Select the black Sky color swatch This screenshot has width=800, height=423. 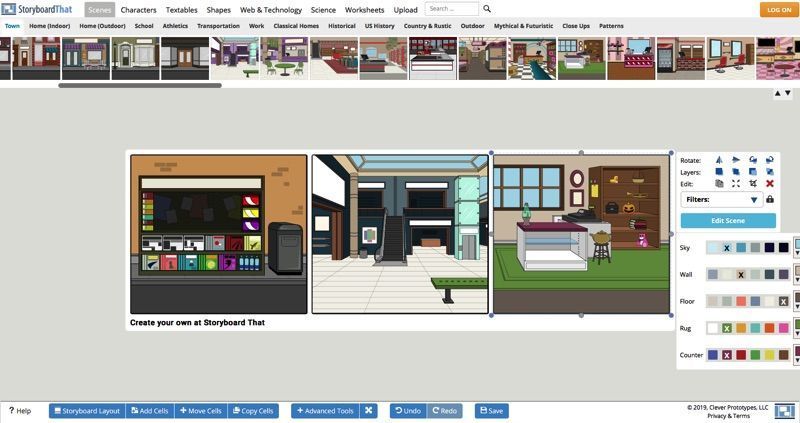(x=783, y=247)
